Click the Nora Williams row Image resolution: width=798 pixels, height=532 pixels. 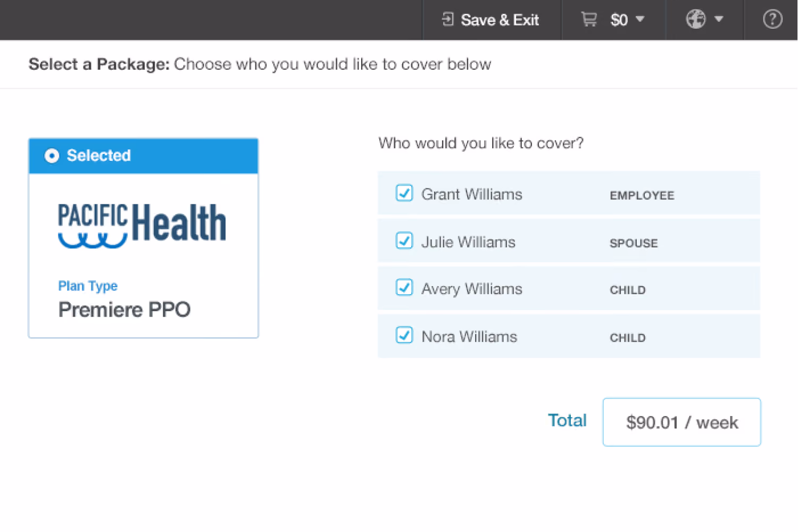[569, 336]
